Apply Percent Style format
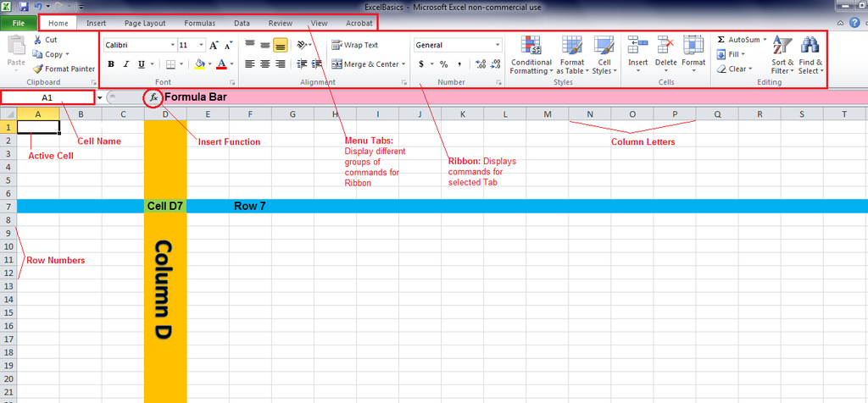The width and height of the screenshot is (868, 403). [x=443, y=64]
